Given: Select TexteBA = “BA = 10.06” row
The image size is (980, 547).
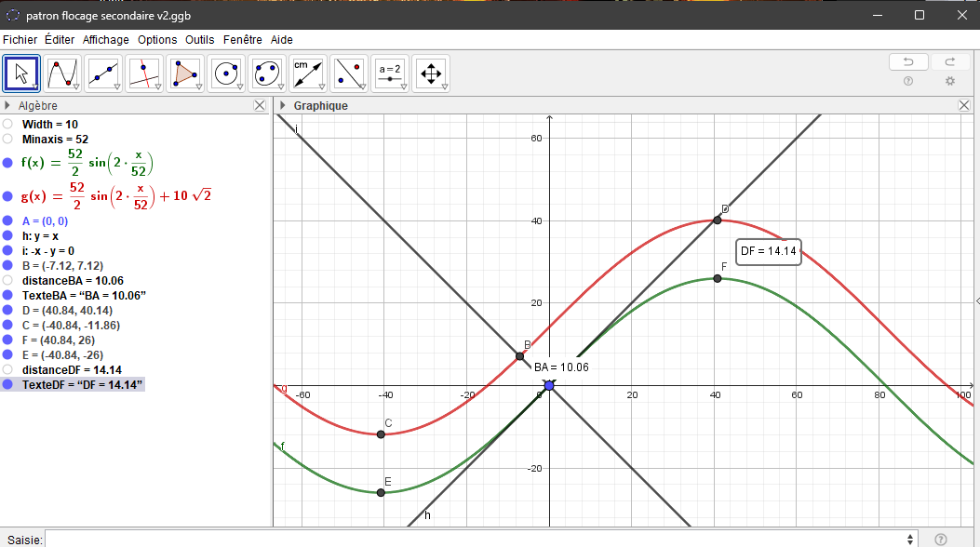Looking at the screenshot, I should 84,295.
